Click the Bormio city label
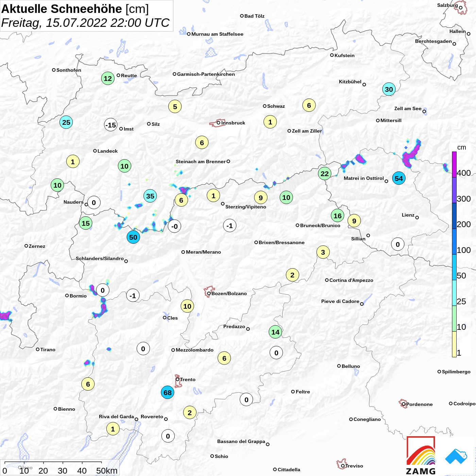 78,296
